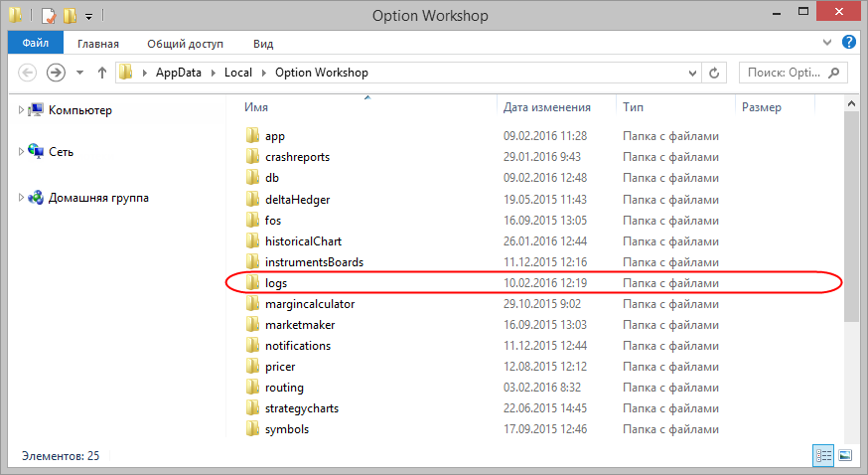Click Option Workshop breadcrumb segment

(x=322, y=73)
